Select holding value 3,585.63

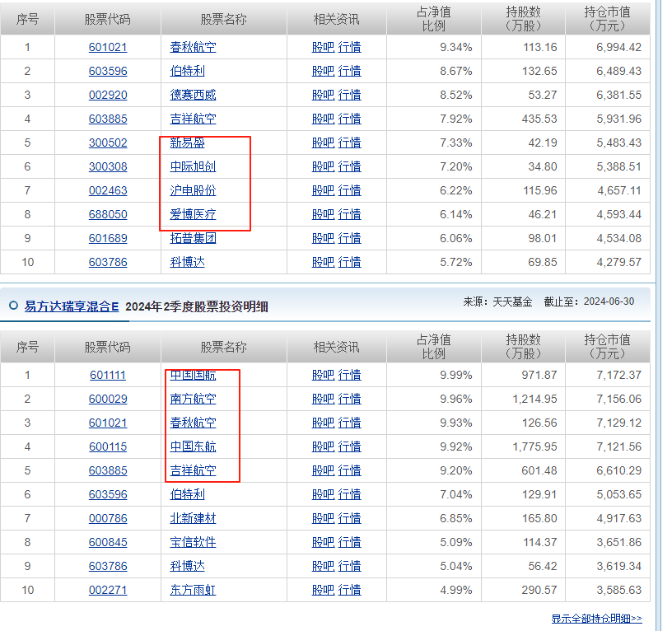coord(618,591)
